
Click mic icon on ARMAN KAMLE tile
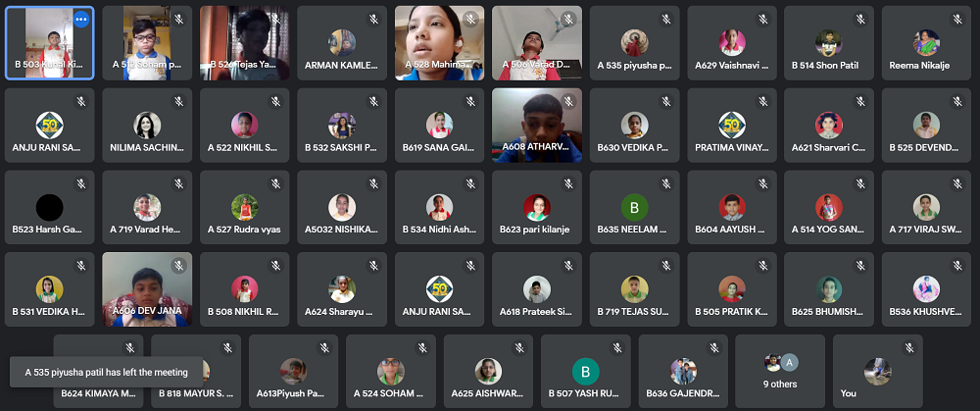pyautogui.click(x=373, y=20)
